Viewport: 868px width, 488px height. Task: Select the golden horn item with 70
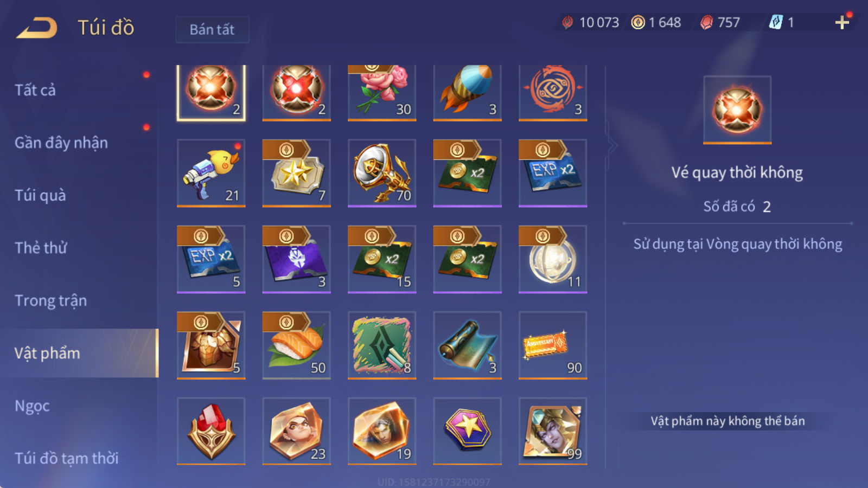382,173
